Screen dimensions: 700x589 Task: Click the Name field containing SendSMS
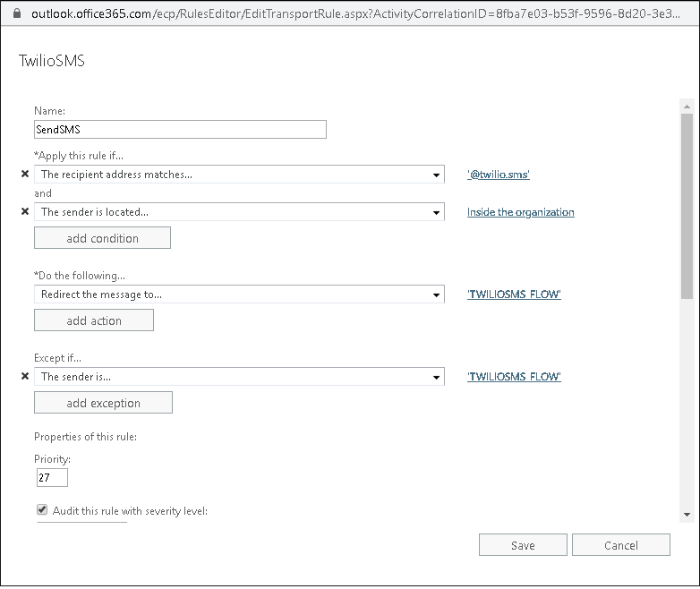(180, 130)
